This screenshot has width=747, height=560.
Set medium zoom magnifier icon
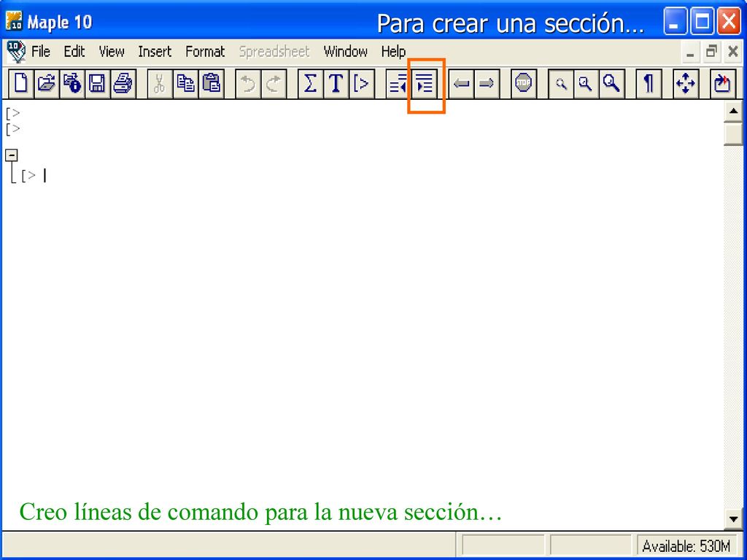click(586, 84)
